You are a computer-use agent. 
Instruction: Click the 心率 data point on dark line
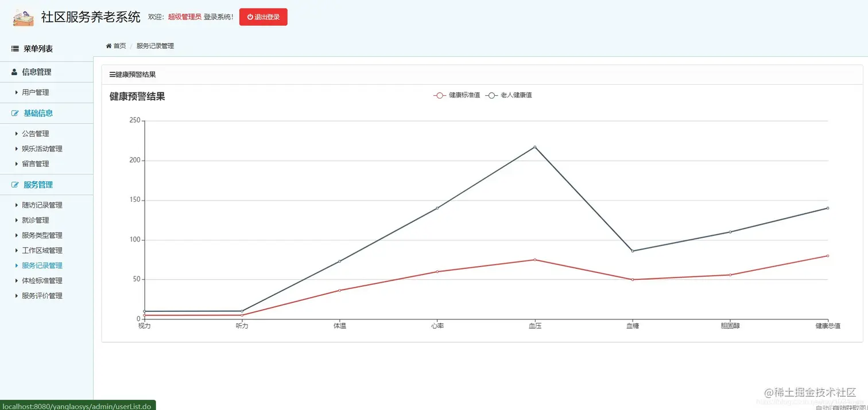(x=437, y=208)
